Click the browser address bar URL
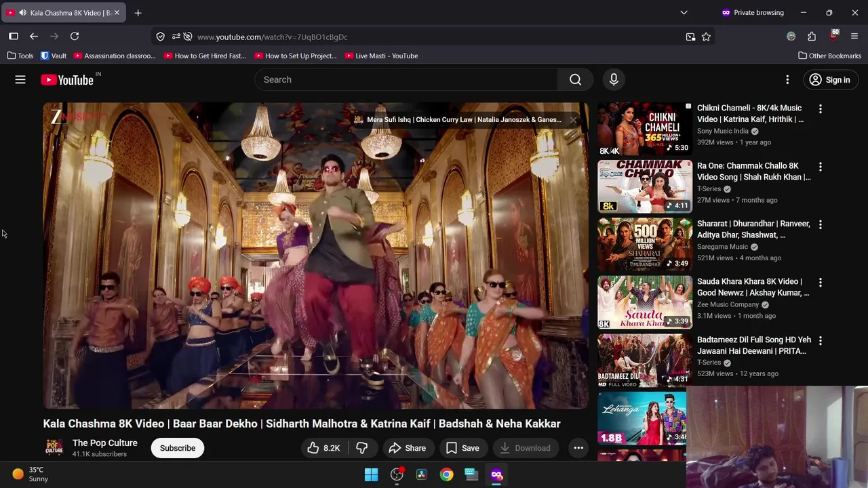Image resolution: width=868 pixels, height=488 pixels. (x=272, y=37)
